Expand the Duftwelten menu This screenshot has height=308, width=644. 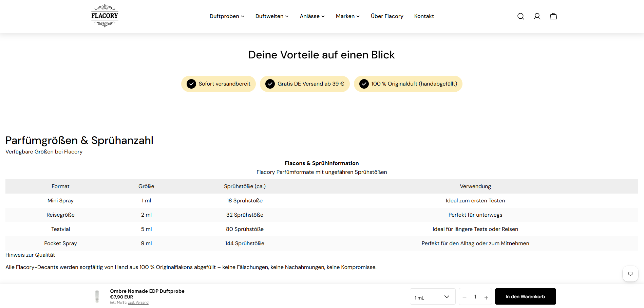272,16
